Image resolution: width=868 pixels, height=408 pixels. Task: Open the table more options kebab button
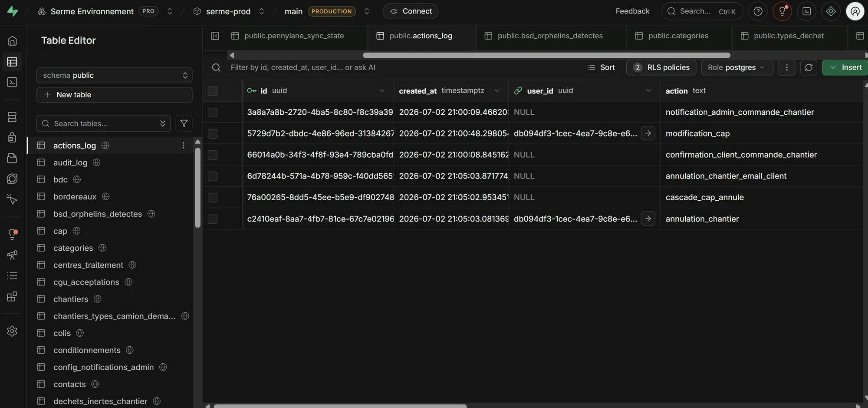point(786,67)
